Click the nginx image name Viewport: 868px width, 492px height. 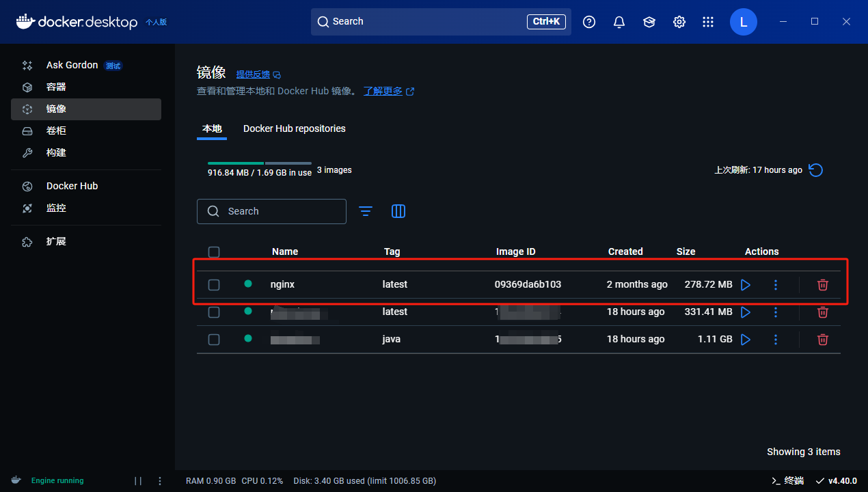click(282, 284)
